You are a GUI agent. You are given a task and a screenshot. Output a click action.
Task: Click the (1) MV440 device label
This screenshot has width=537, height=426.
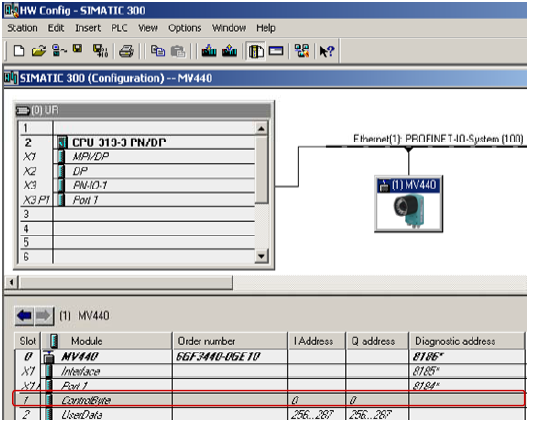(414, 185)
